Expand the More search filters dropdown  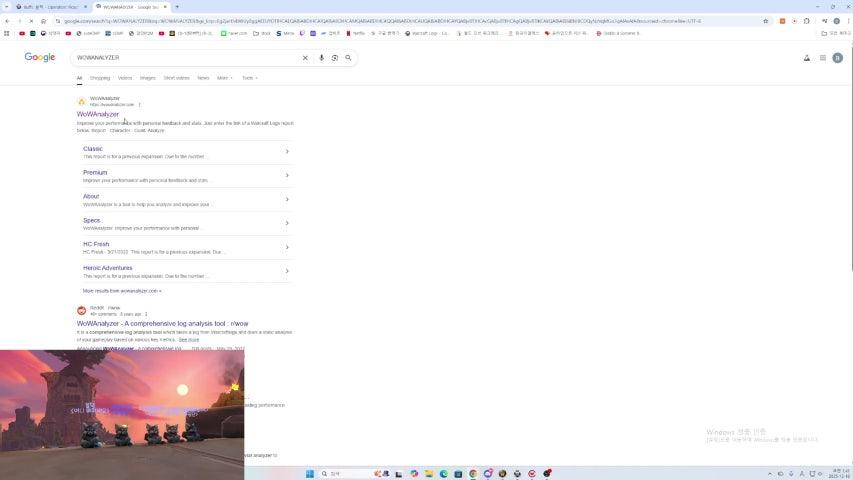pos(225,78)
